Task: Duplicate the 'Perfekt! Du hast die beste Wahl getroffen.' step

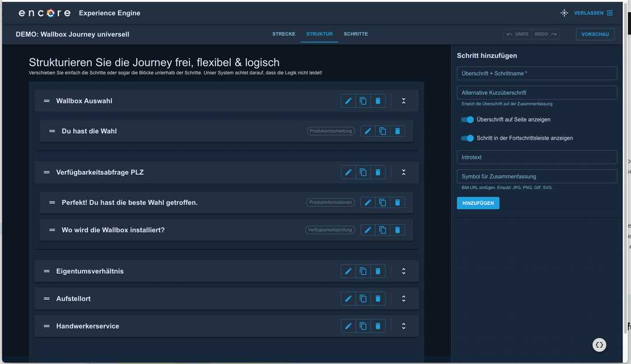Action: [382, 202]
